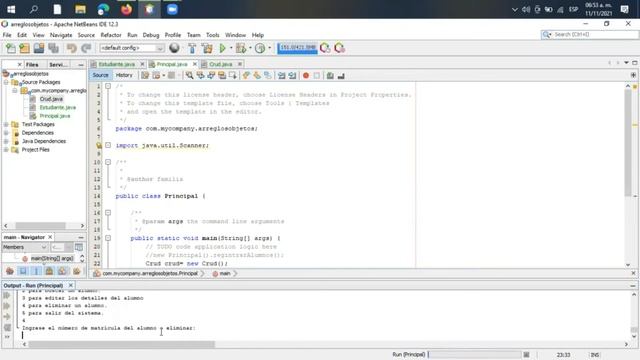This screenshot has height=360, width=640.
Task: Expand the Test Packages tree node
Action: [6, 124]
